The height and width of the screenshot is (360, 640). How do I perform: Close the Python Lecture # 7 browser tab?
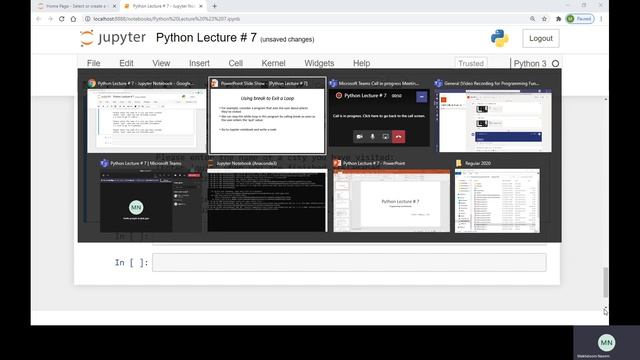click(201, 6)
